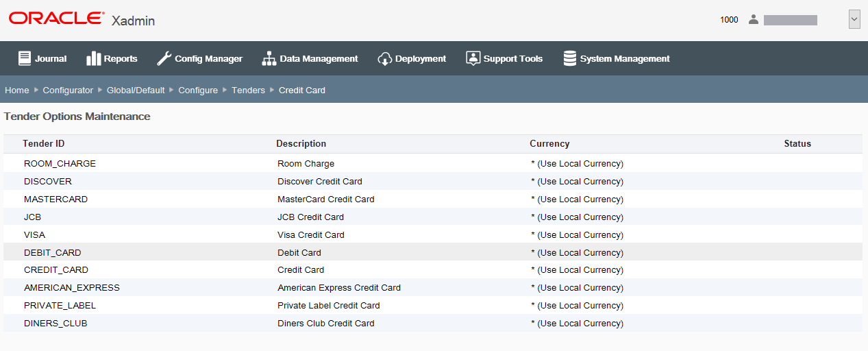Viewport: 868px width, 351px height.
Task: Select the AMERICAN_EXPRESS tender ID
Action: click(x=72, y=288)
